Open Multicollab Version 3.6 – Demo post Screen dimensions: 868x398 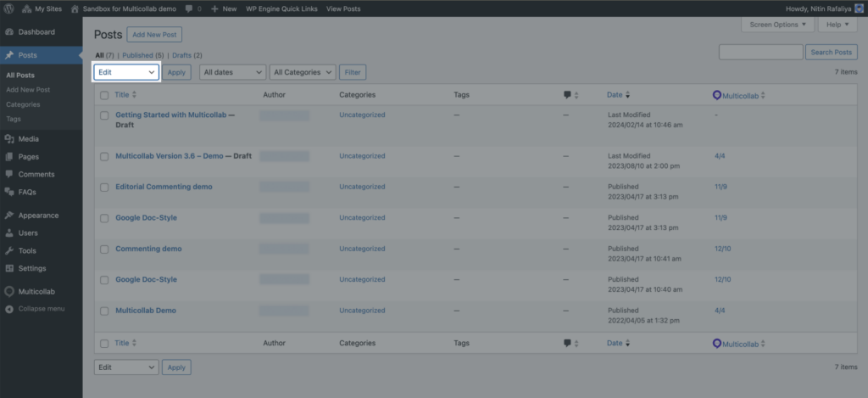point(170,156)
